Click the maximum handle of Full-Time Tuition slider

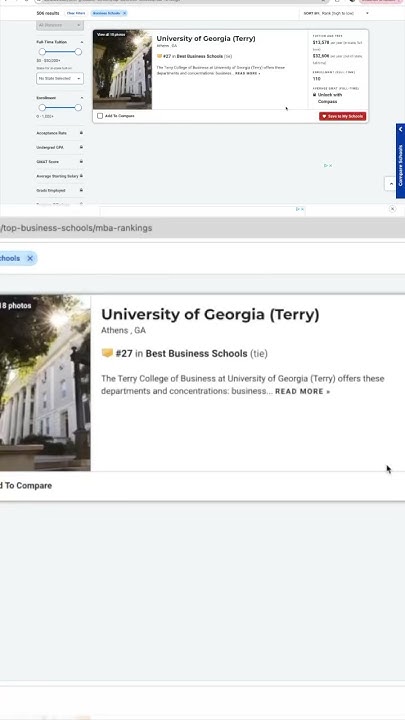(78, 52)
